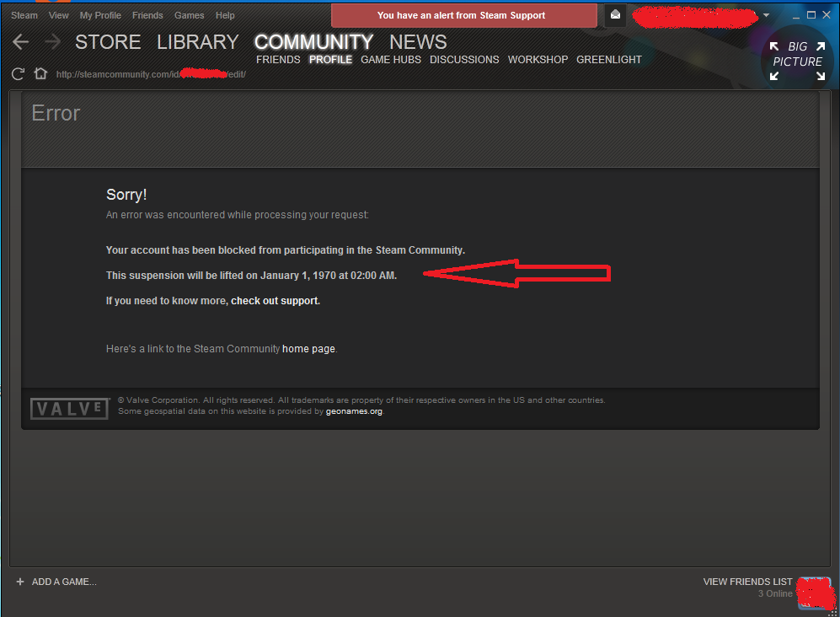Switch to the LIBRARY section
Image resolution: width=840 pixels, height=617 pixels.
pos(198,42)
